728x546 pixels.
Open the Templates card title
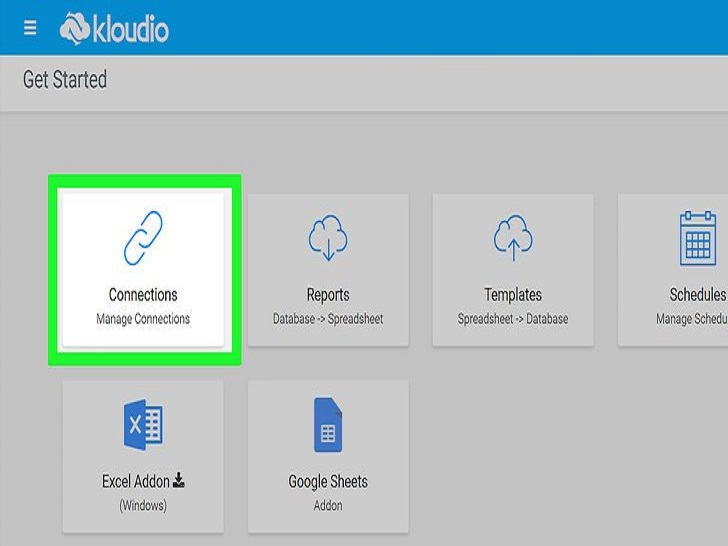point(513,295)
